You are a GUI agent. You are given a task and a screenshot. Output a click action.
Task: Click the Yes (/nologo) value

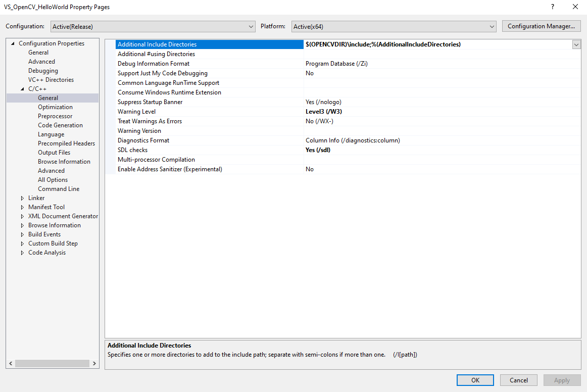click(323, 102)
